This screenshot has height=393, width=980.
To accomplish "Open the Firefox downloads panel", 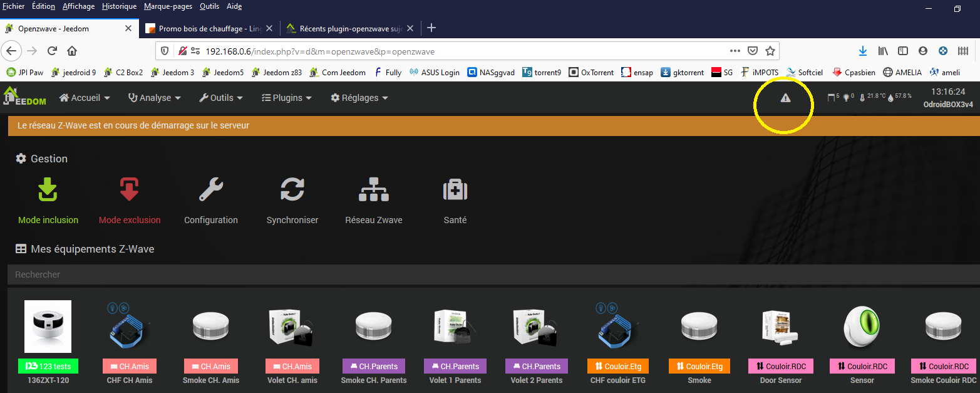I will pos(862,51).
